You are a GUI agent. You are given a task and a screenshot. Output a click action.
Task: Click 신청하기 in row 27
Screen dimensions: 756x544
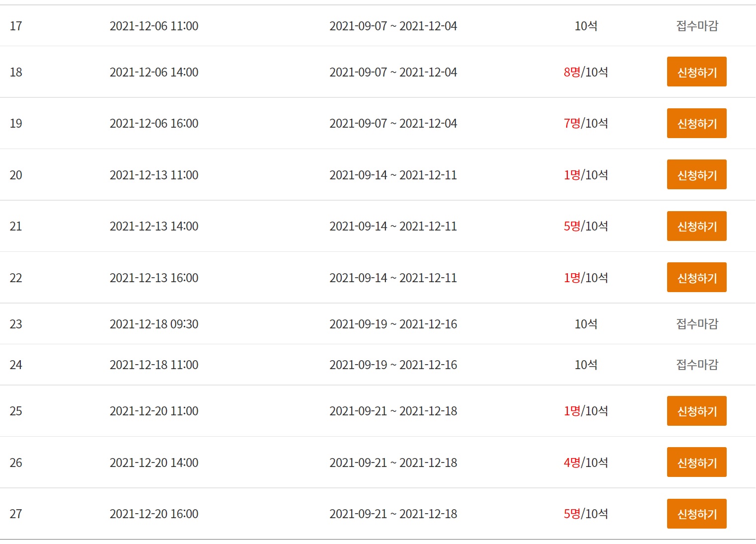696,514
